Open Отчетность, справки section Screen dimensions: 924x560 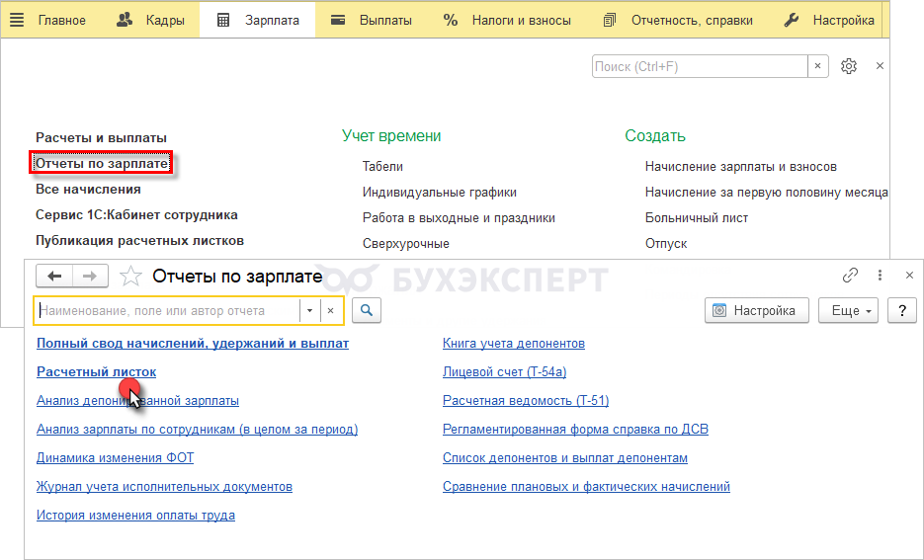[x=678, y=20]
